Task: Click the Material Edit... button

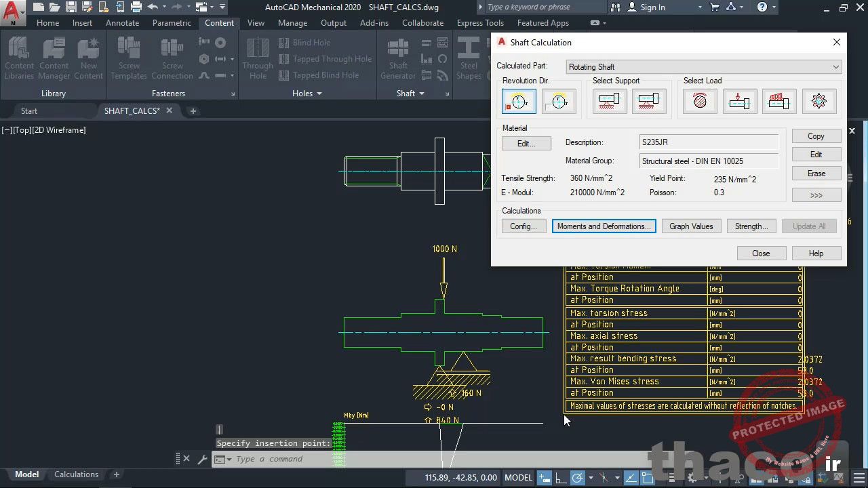Action: (526, 144)
